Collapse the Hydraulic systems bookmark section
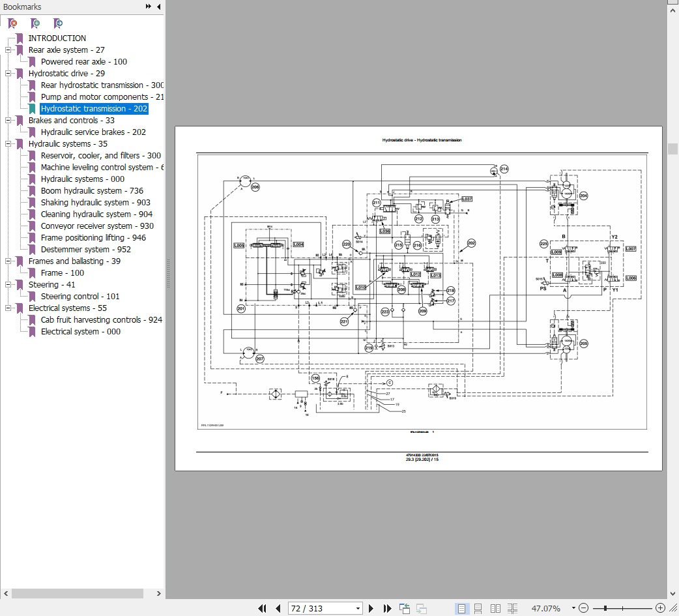The height and width of the screenshot is (616, 679). point(9,144)
